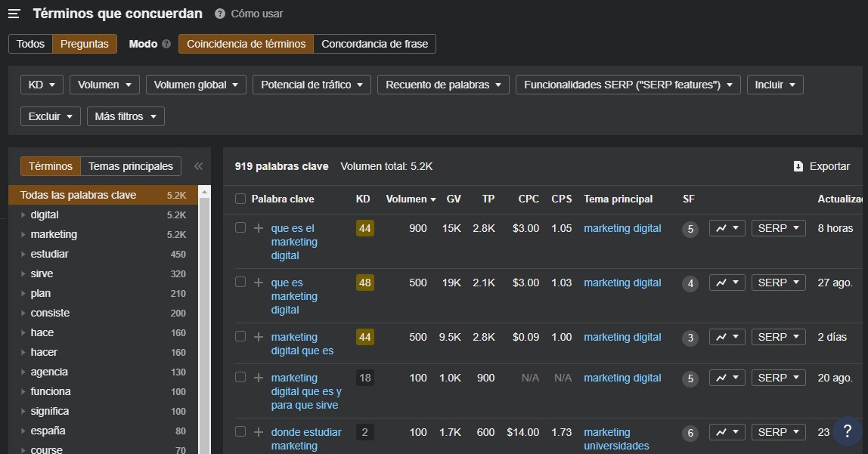Select the 'marketing digital que es' row checkbox
The image size is (868, 454).
(x=240, y=336)
